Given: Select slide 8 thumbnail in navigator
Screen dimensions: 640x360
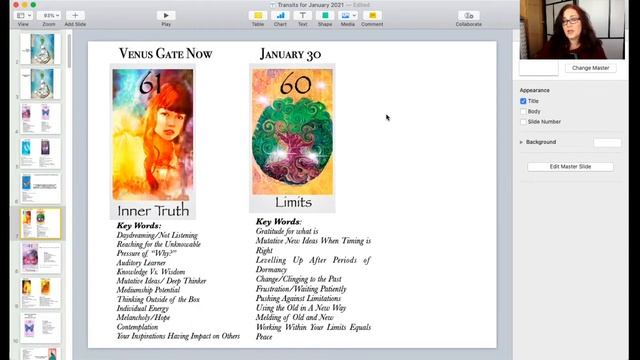Looking at the screenshot, I should (40, 258).
